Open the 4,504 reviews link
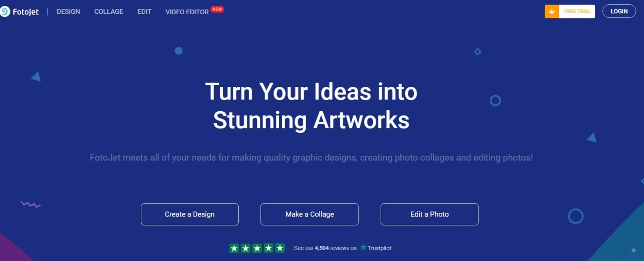 coord(325,248)
